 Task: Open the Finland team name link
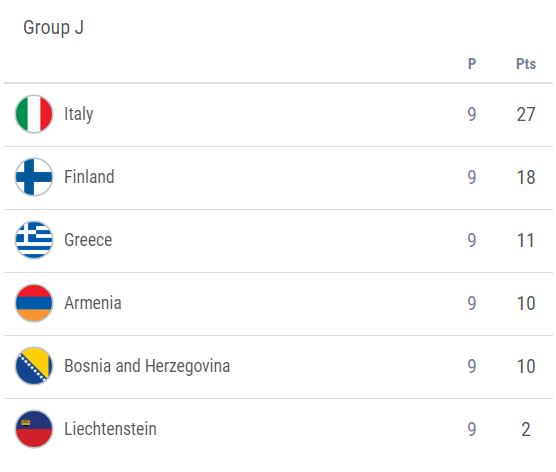pyautogui.click(x=89, y=177)
